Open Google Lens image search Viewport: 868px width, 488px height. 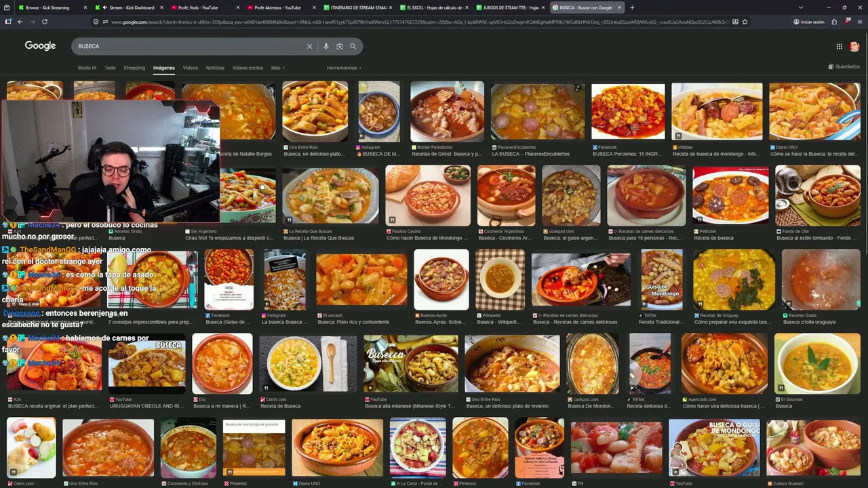340,46
